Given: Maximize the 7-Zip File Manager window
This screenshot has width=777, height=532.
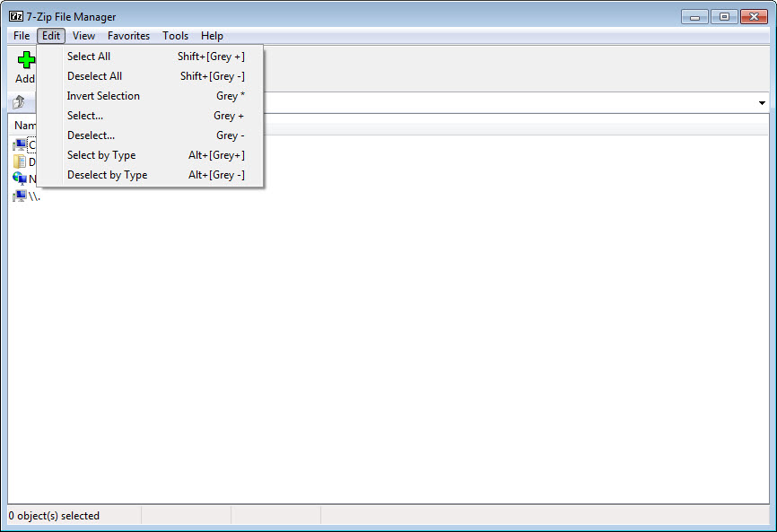Looking at the screenshot, I should click(724, 17).
